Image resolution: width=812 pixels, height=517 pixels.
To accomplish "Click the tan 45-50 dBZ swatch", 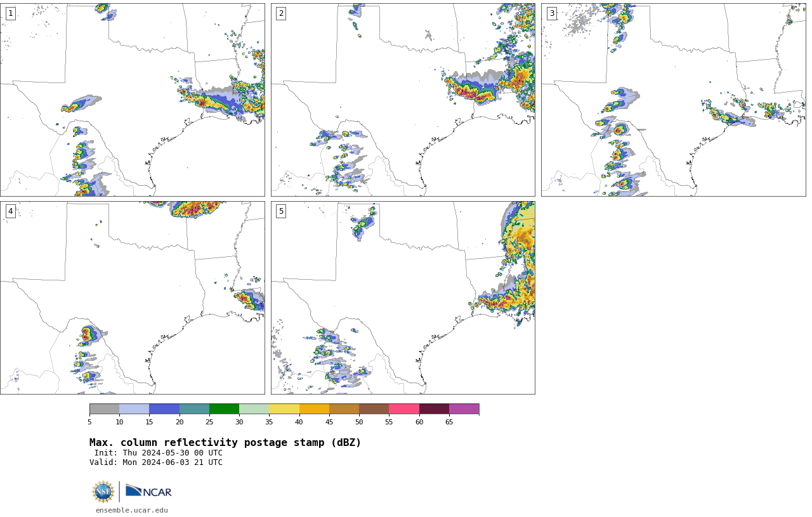I will point(344,409).
